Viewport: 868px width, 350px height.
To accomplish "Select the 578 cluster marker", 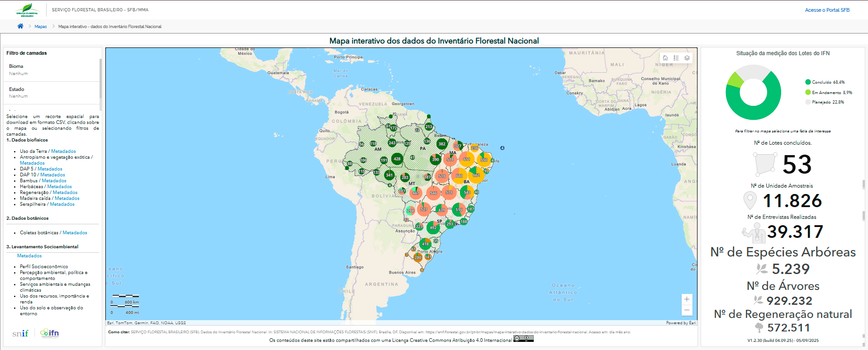I will pyautogui.click(x=449, y=192).
